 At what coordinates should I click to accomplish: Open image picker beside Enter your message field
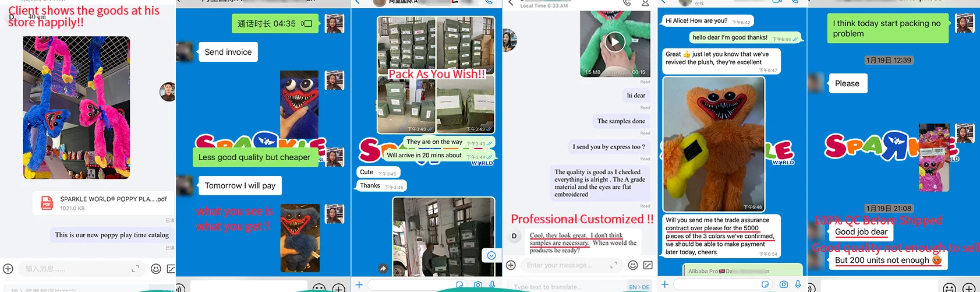tap(648, 265)
